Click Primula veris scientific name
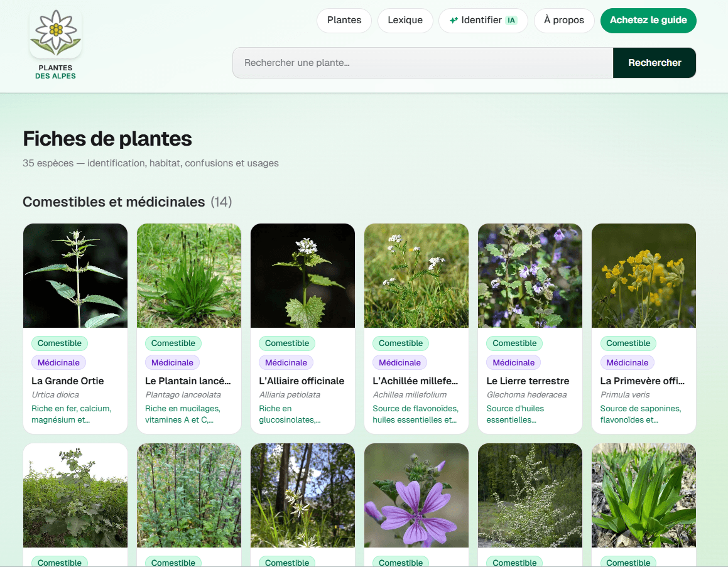 click(x=625, y=395)
